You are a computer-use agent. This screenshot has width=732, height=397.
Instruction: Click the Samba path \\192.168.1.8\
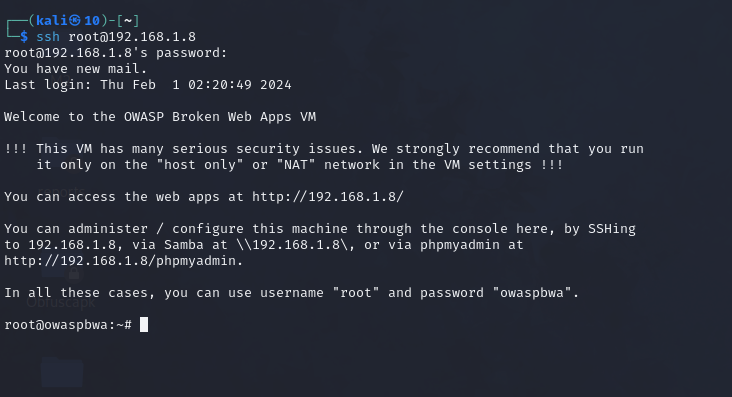point(292,245)
